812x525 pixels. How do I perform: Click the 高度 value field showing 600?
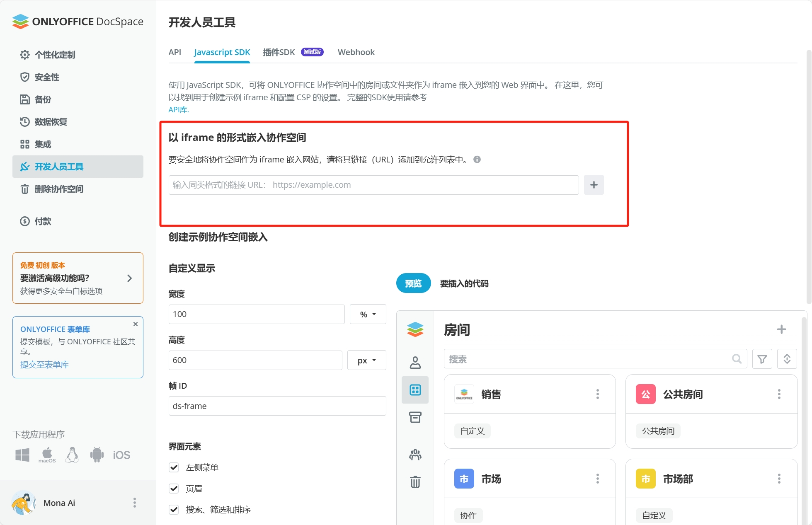255,360
